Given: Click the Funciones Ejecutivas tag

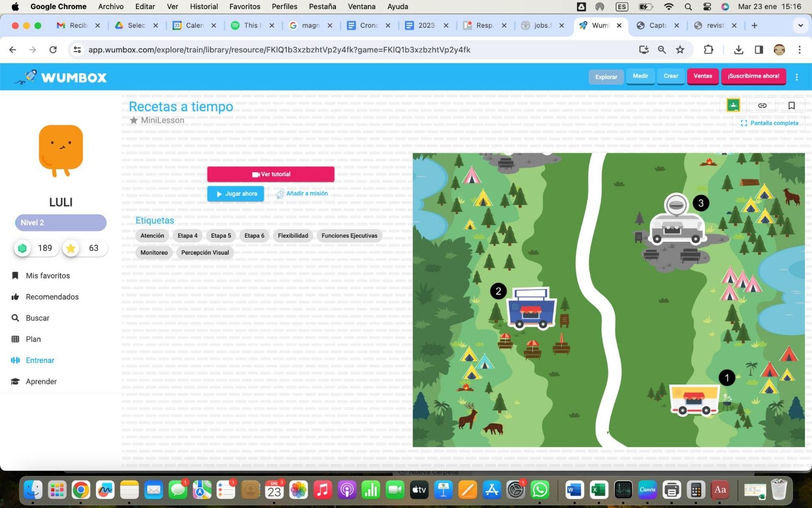Looking at the screenshot, I should (x=349, y=236).
